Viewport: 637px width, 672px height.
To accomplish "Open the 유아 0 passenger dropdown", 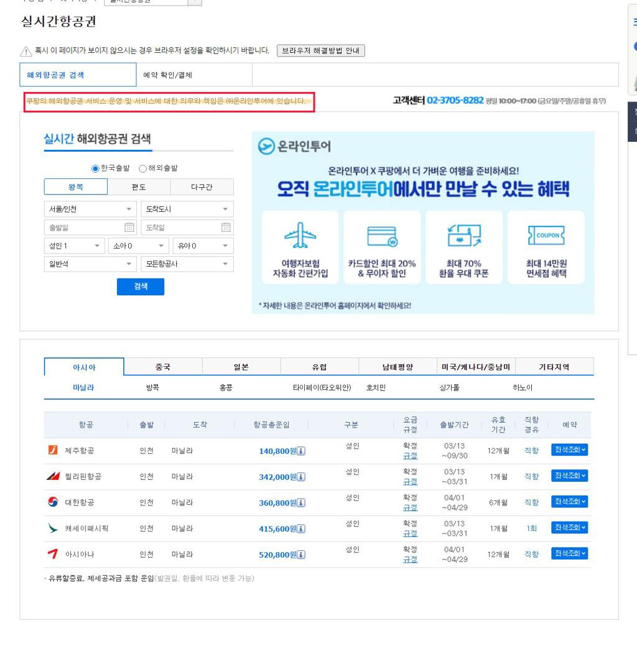I will [x=203, y=246].
